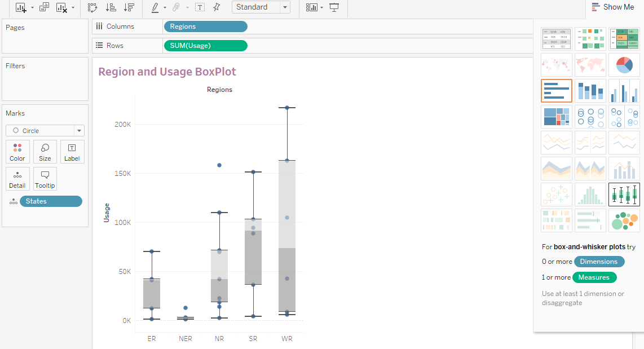Click the Dimensions pill in Show Me text
The image size is (644, 349).
point(599,262)
